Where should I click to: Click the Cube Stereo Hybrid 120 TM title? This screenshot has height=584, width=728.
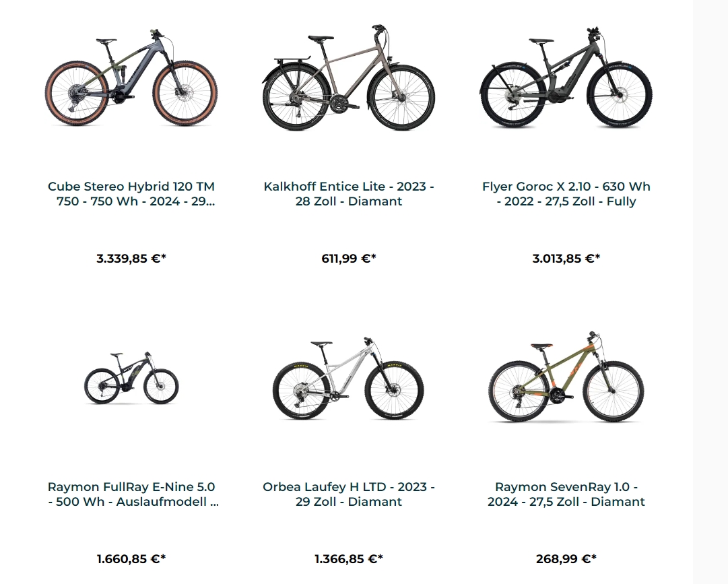tap(131, 193)
